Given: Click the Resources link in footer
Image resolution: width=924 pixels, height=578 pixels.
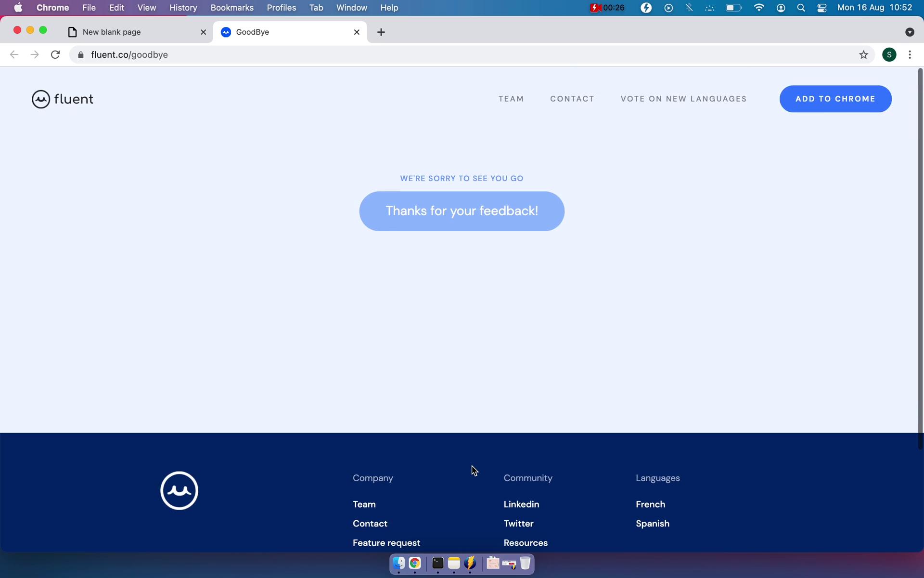Looking at the screenshot, I should tap(525, 543).
